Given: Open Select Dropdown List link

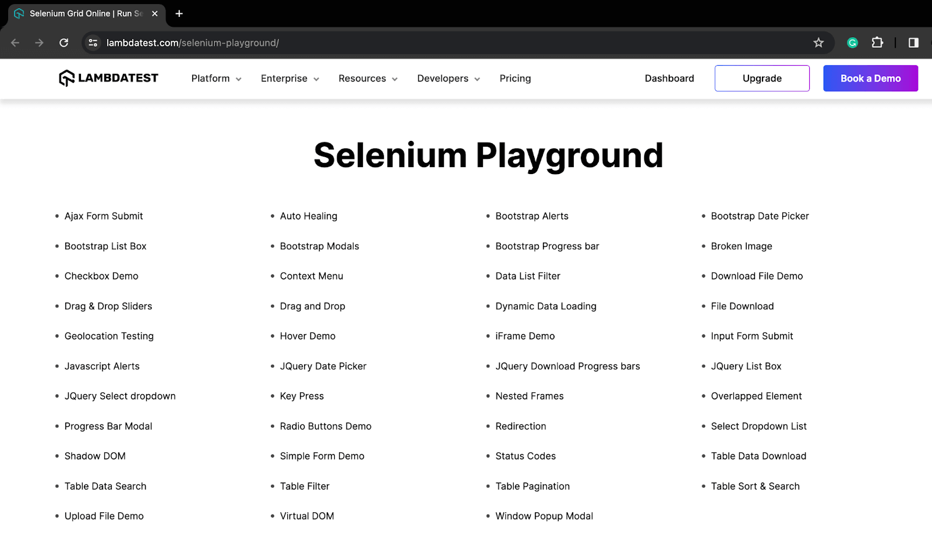Looking at the screenshot, I should pyautogui.click(x=759, y=426).
